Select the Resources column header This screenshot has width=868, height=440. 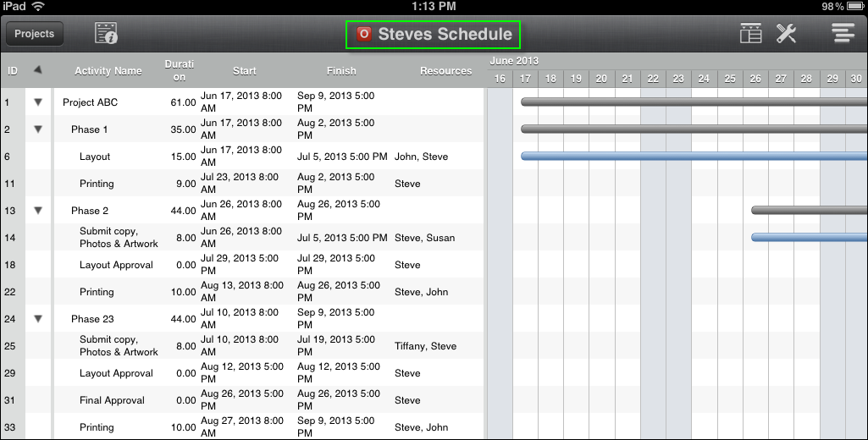click(445, 71)
